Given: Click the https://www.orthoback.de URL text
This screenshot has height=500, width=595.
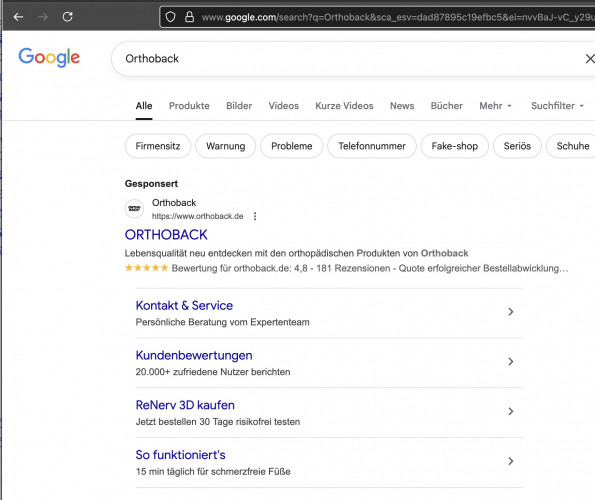Looking at the screenshot, I should pos(197,216).
